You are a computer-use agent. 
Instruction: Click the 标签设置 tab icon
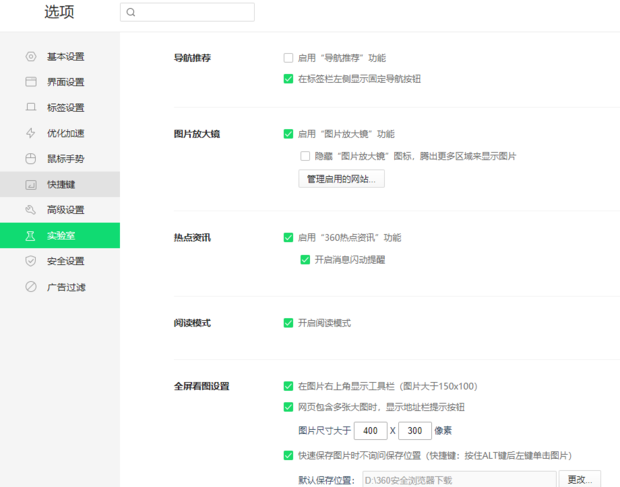tap(31, 107)
